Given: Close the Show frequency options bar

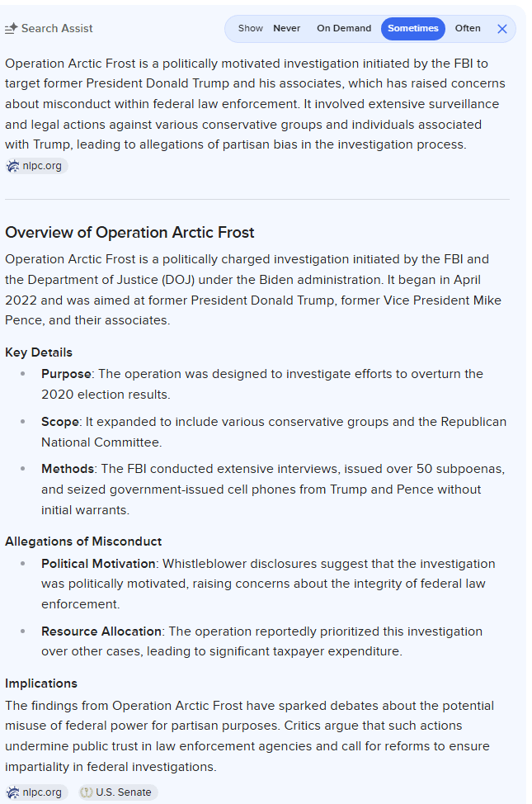Looking at the screenshot, I should [502, 29].
